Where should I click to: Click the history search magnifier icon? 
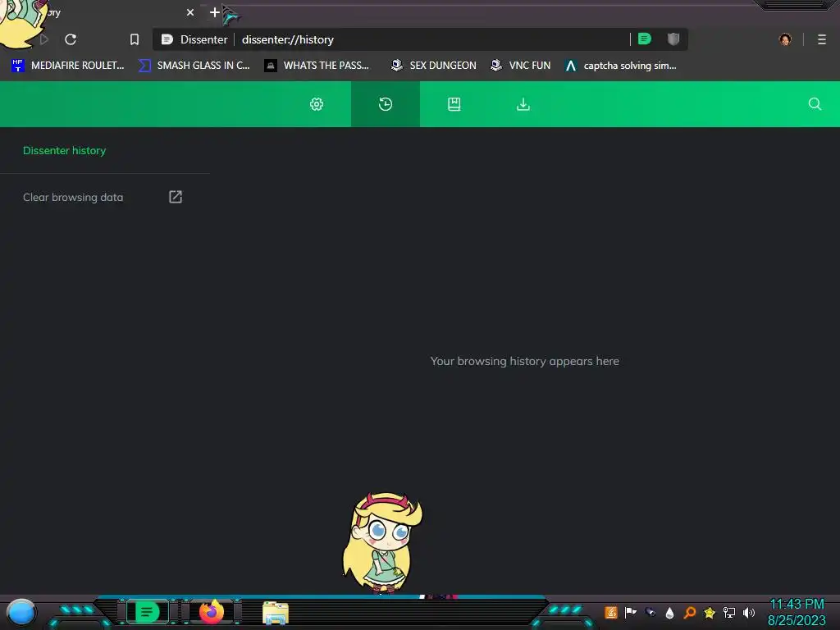coord(815,104)
